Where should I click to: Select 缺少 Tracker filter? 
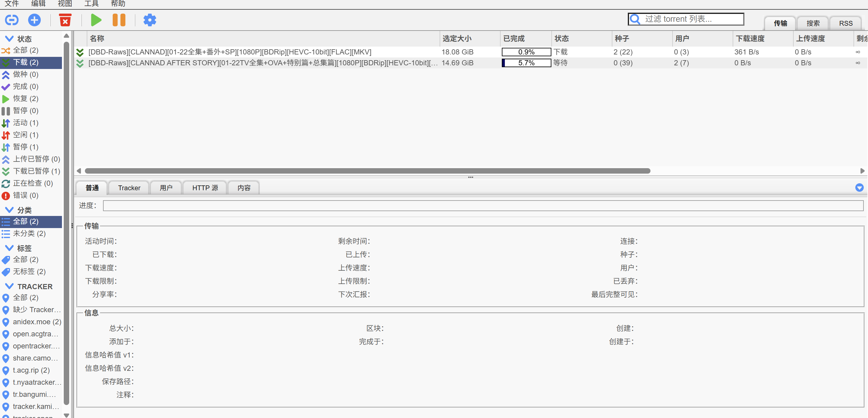[31, 310]
